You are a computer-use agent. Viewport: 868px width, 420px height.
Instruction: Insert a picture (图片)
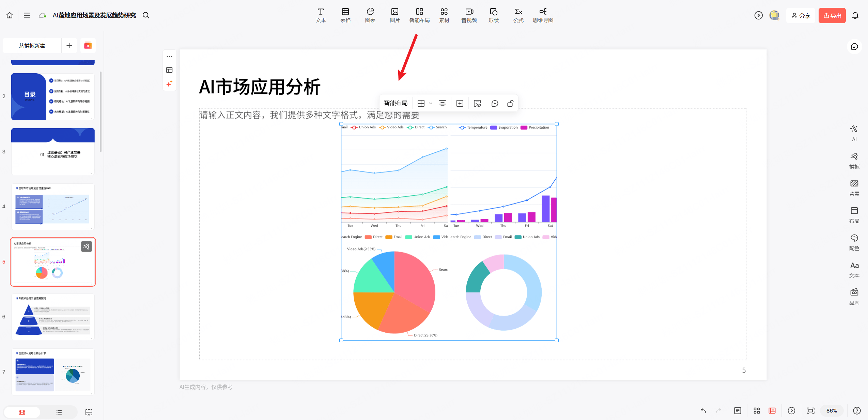point(395,16)
